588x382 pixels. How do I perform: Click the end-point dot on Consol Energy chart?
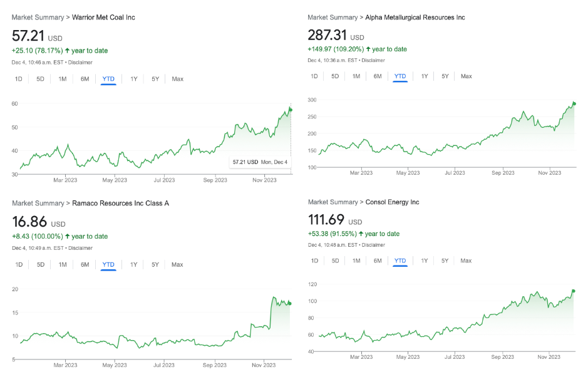pos(574,291)
